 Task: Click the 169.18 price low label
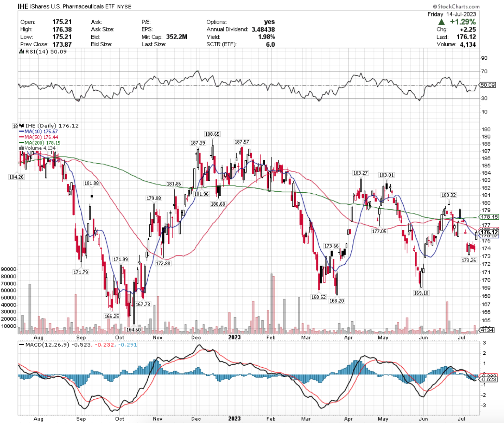tap(421, 293)
